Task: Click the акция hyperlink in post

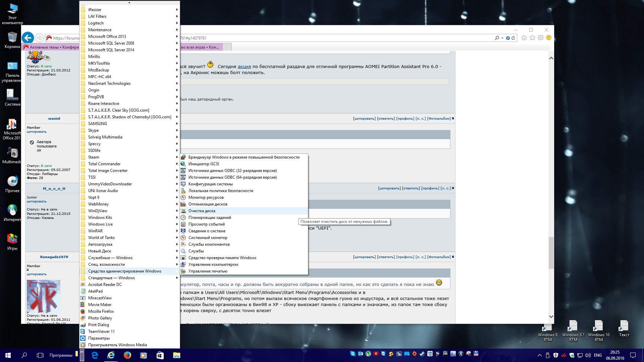Action: click(x=244, y=67)
